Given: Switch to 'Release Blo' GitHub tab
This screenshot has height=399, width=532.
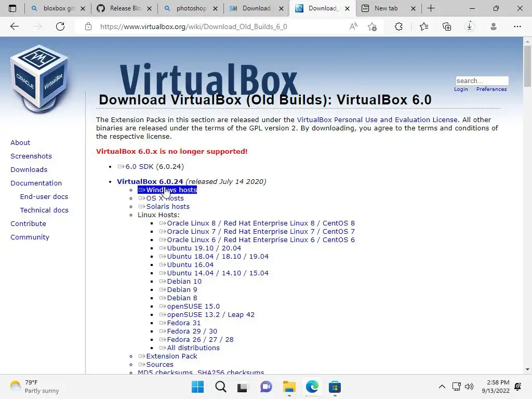Looking at the screenshot, I should click(125, 8).
